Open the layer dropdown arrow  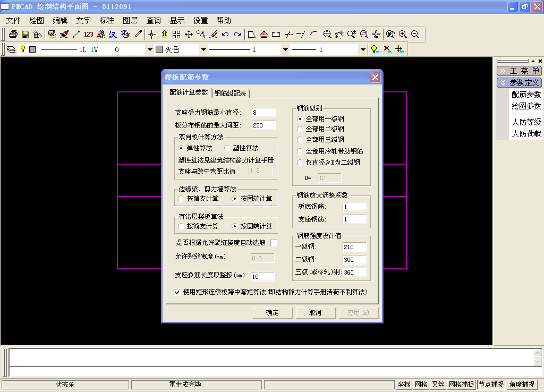(150, 49)
